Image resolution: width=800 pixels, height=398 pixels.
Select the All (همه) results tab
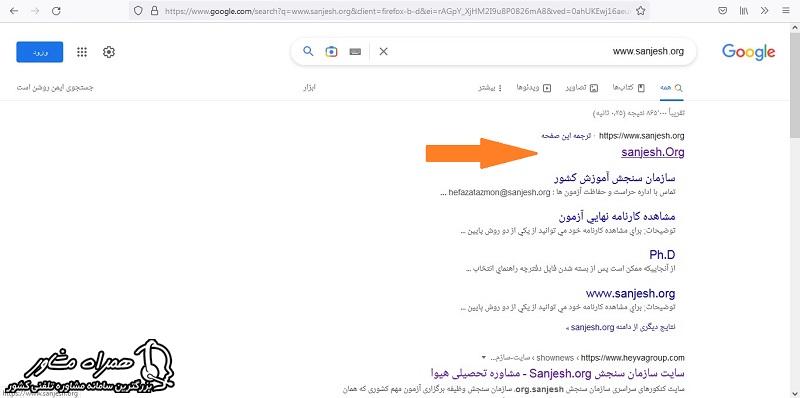coord(671,88)
